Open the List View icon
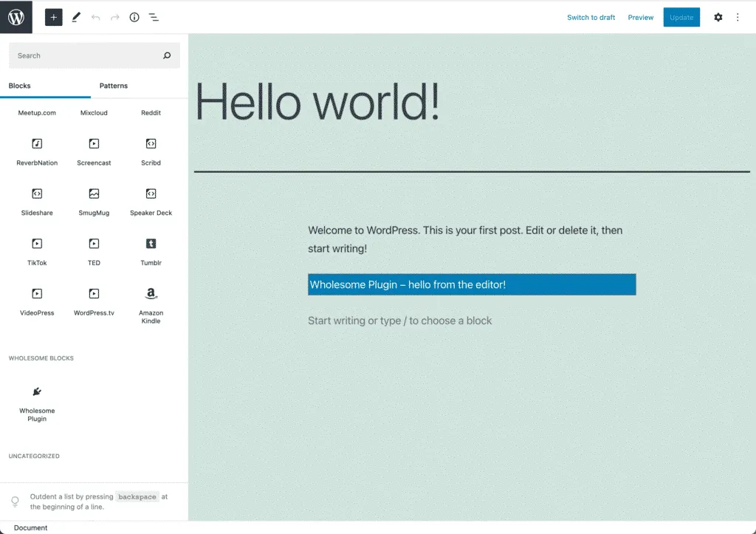 [x=154, y=18]
